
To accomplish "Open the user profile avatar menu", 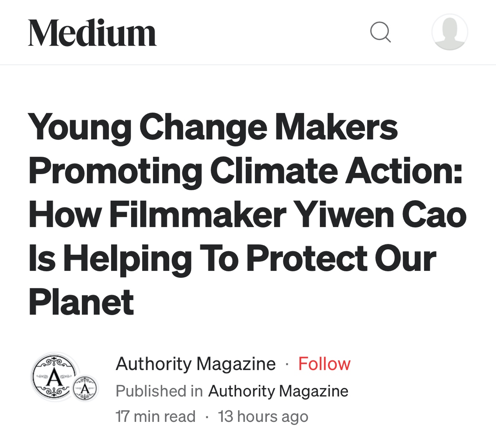I will [x=449, y=32].
